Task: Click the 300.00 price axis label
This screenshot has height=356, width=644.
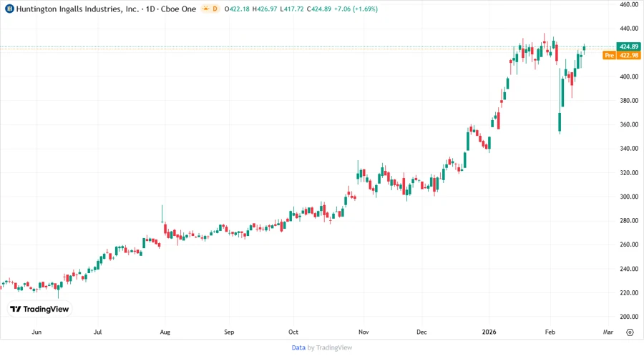Action: pyautogui.click(x=629, y=197)
